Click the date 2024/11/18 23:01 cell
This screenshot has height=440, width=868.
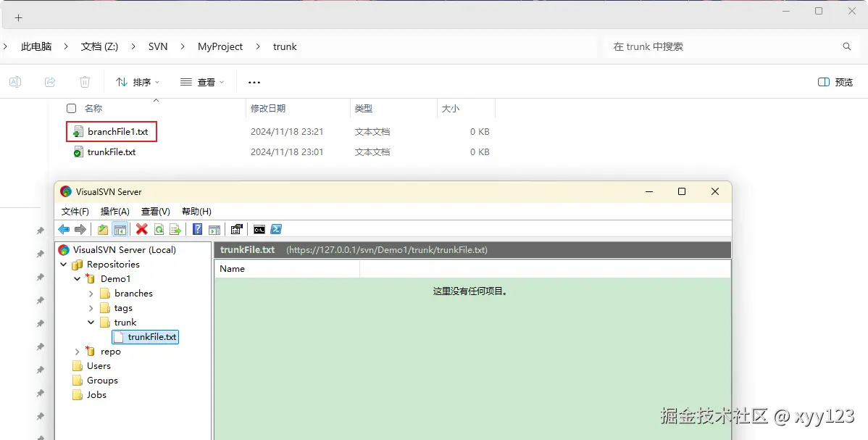pyautogui.click(x=287, y=151)
